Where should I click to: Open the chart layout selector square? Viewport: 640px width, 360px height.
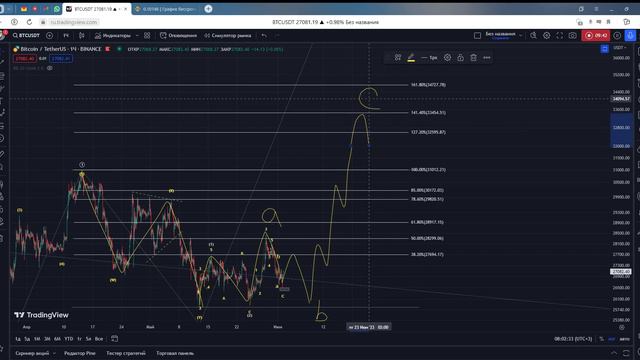[x=477, y=36]
